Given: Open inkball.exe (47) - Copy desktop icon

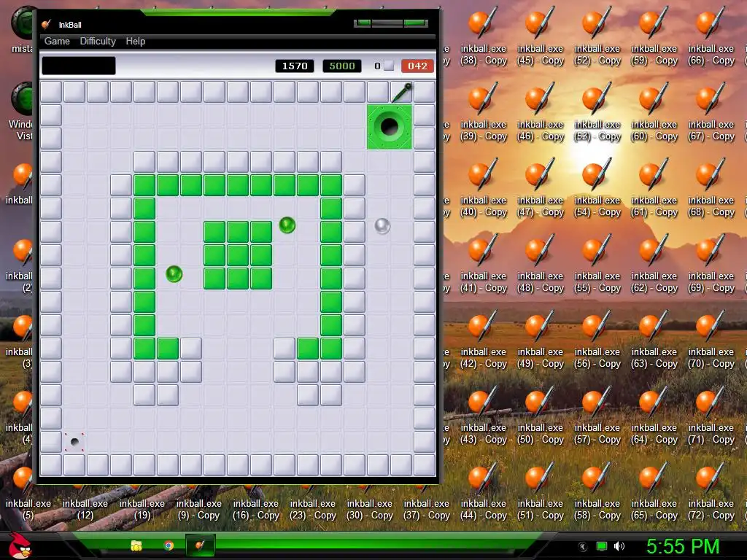Looking at the screenshot, I should pos(541,189).
